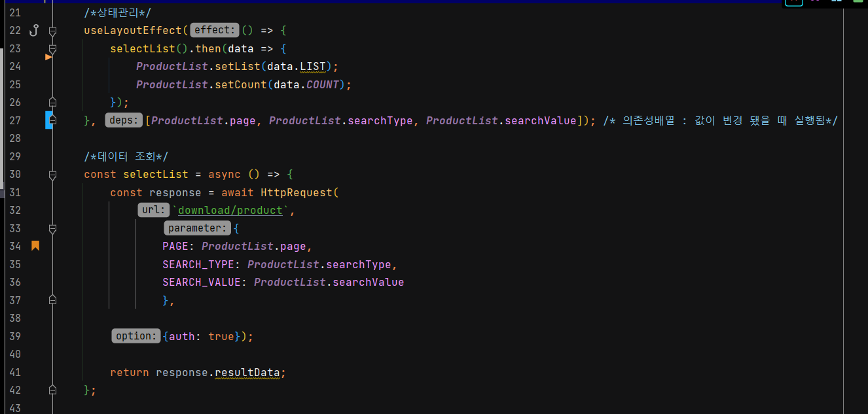This screenshot has width=868, height=414.
Task: Click ProductList.searchType in the deps array
Action: (341, 120)
